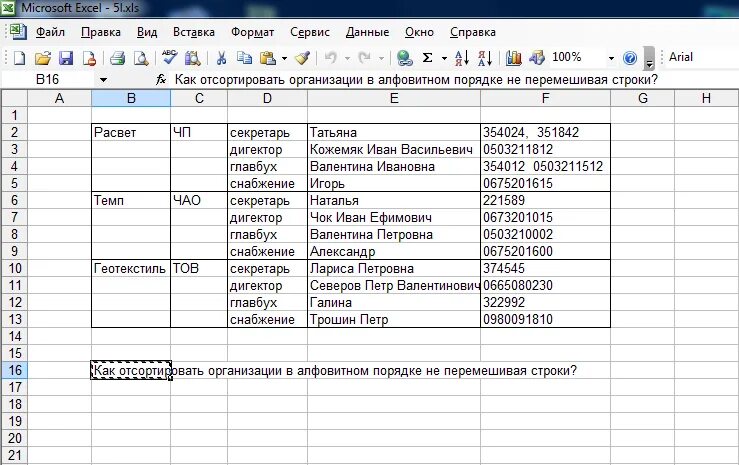
Task: Click the AutoSum sigma icon
Action: (x=427, y=58)
